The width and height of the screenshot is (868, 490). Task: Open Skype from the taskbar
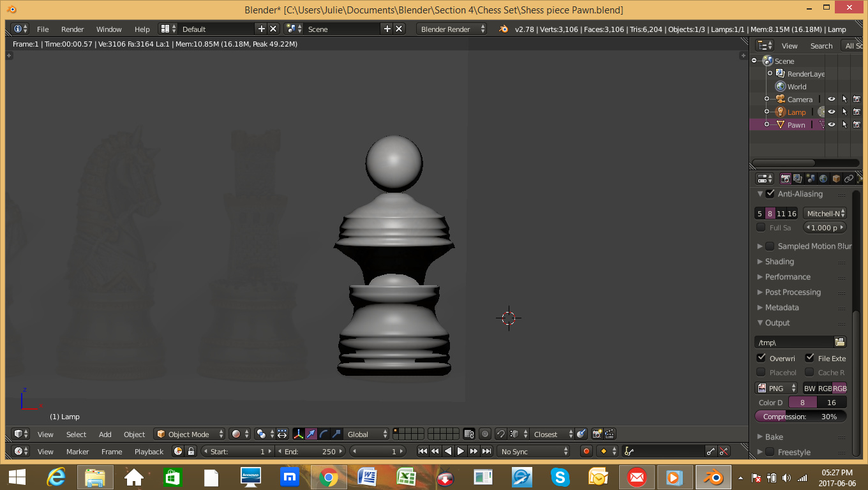[x=561, y=477]
